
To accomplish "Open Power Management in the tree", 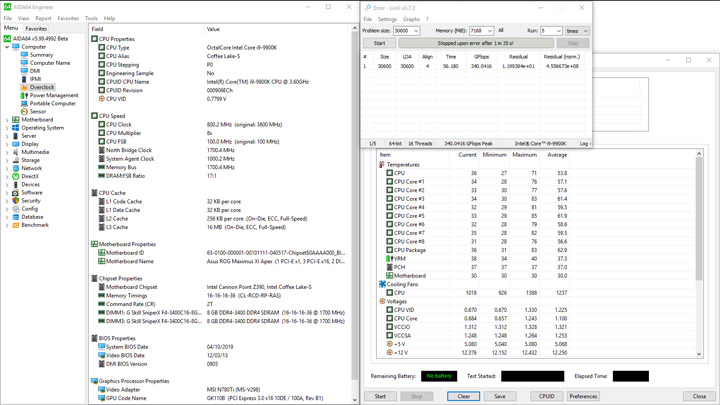I will click(x=53, y=95).
